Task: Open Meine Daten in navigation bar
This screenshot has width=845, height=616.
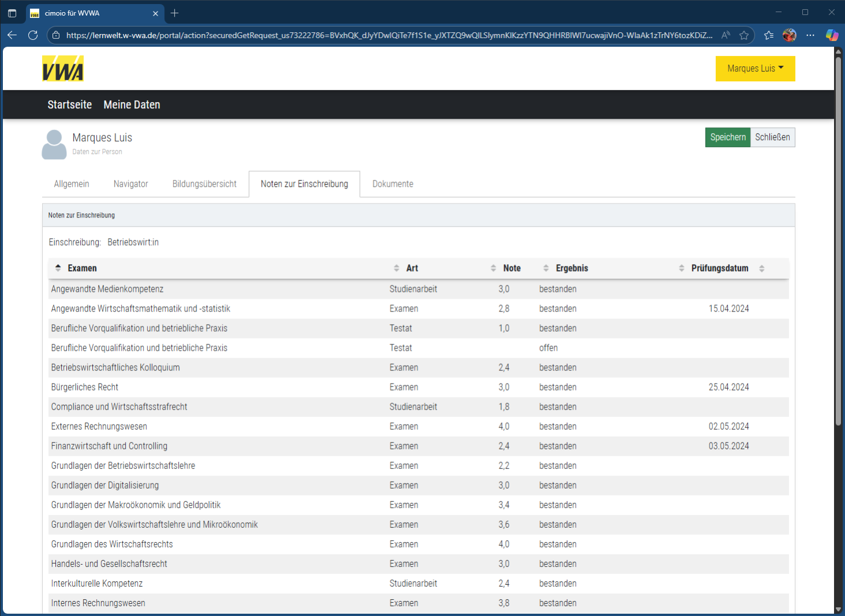Action: click(132, 104)
